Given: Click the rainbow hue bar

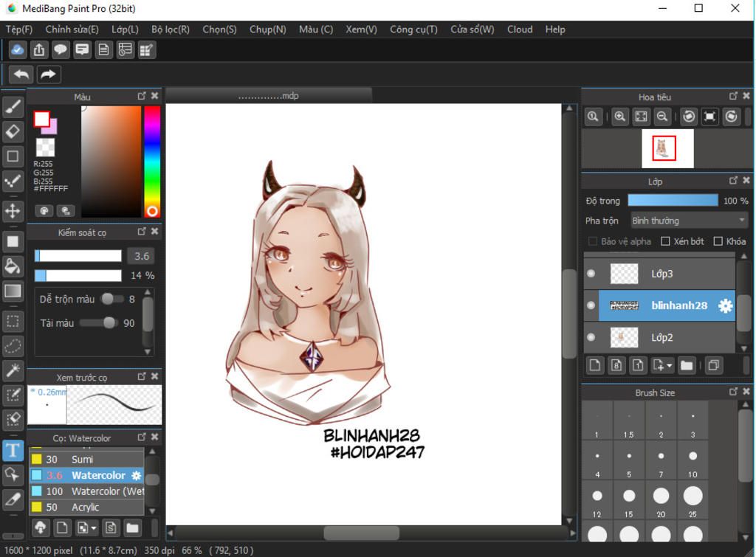Looking at the screenshot, I should point(152,162).
